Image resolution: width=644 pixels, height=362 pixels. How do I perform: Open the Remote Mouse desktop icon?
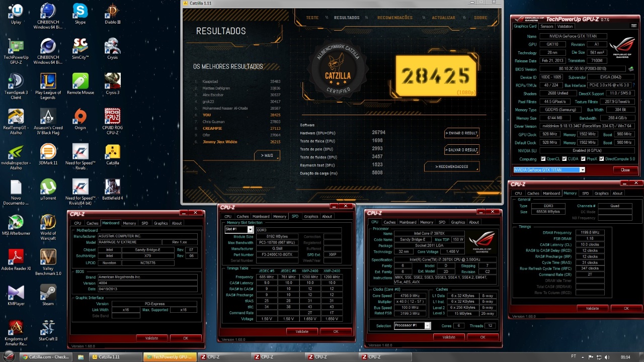coord(80,84)
